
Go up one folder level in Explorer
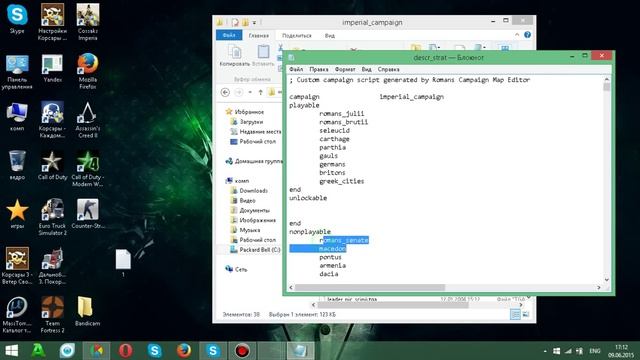click(260, 92)
